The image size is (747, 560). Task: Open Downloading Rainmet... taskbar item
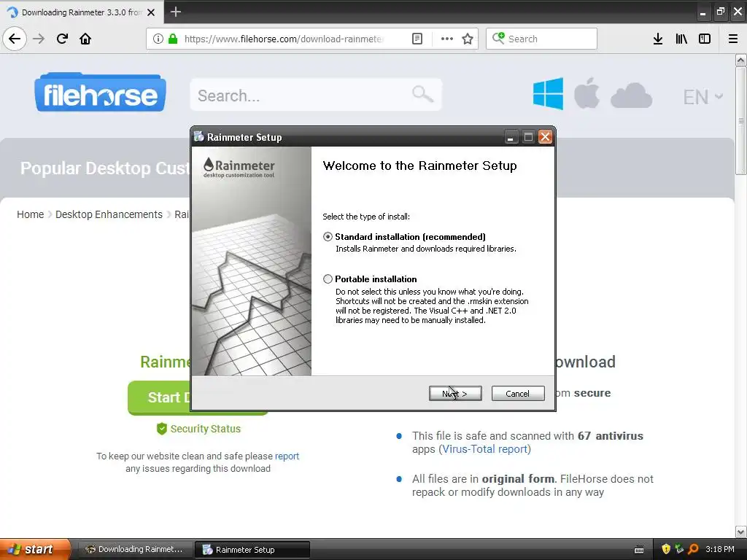coord(135,550)
